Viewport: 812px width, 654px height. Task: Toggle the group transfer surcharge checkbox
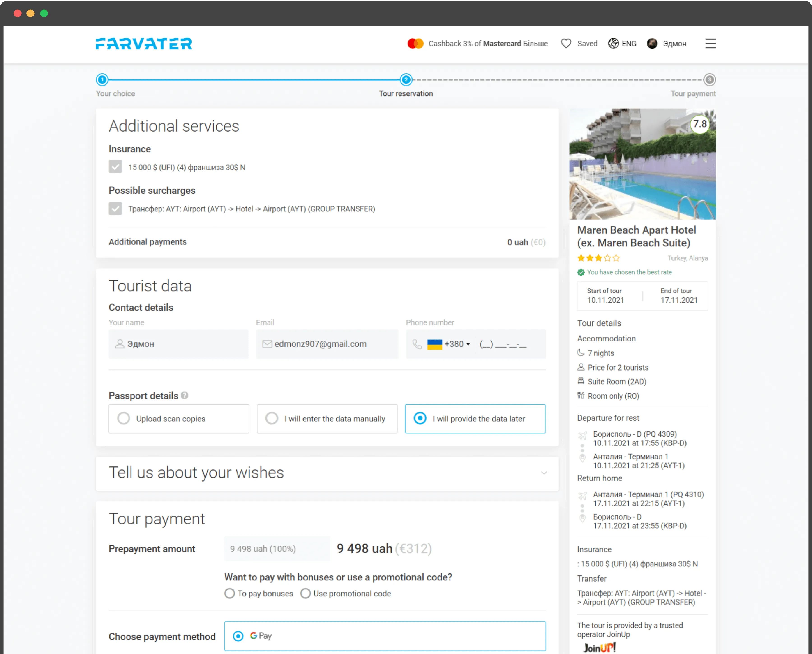(x=115, y=208)
